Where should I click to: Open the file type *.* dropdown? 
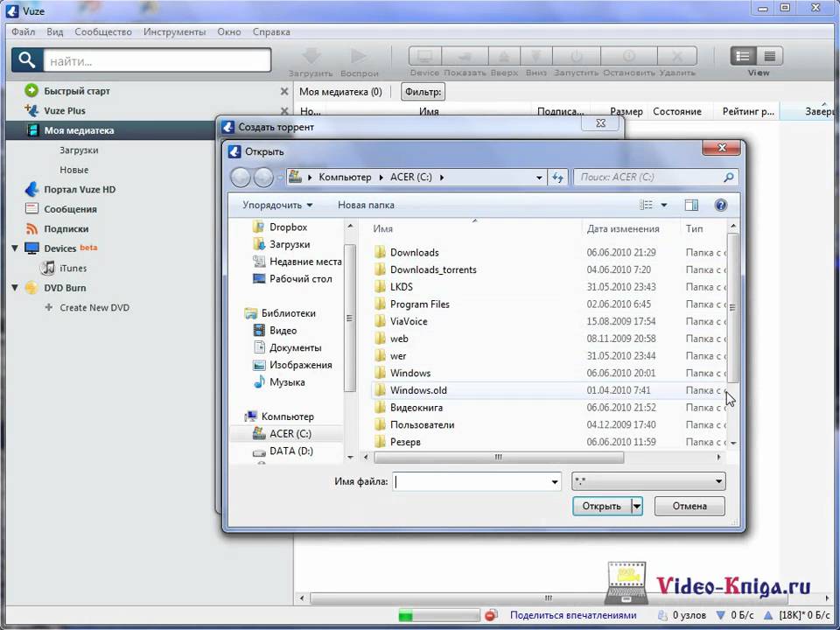click(x=648, y=481)
